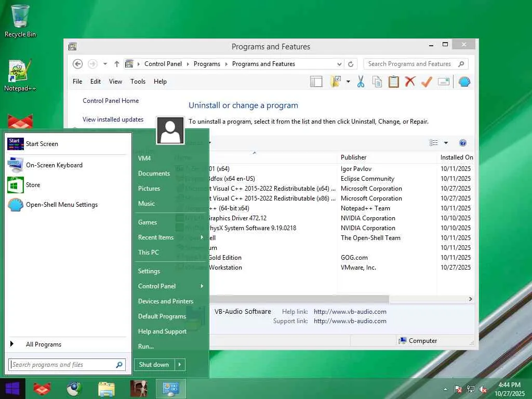Open Devices and Printers in Start menu

(x=166, y=301)
